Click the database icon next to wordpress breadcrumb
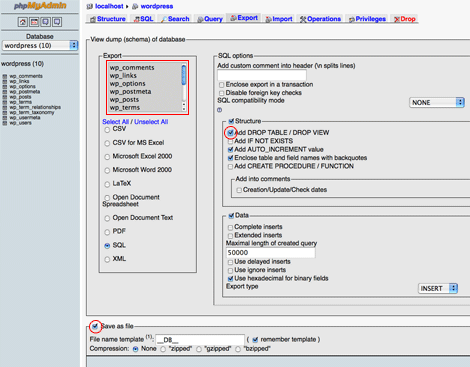 135,6
